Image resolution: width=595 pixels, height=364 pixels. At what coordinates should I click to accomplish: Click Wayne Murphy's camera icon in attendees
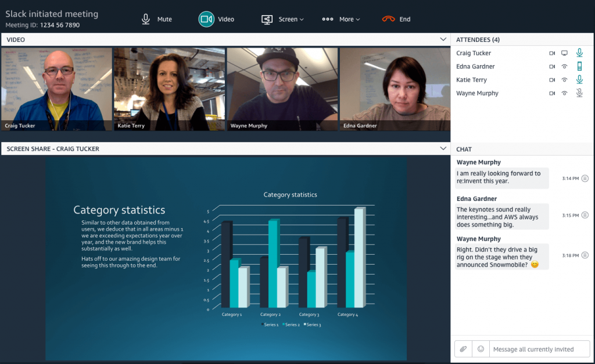pos(552,92)
